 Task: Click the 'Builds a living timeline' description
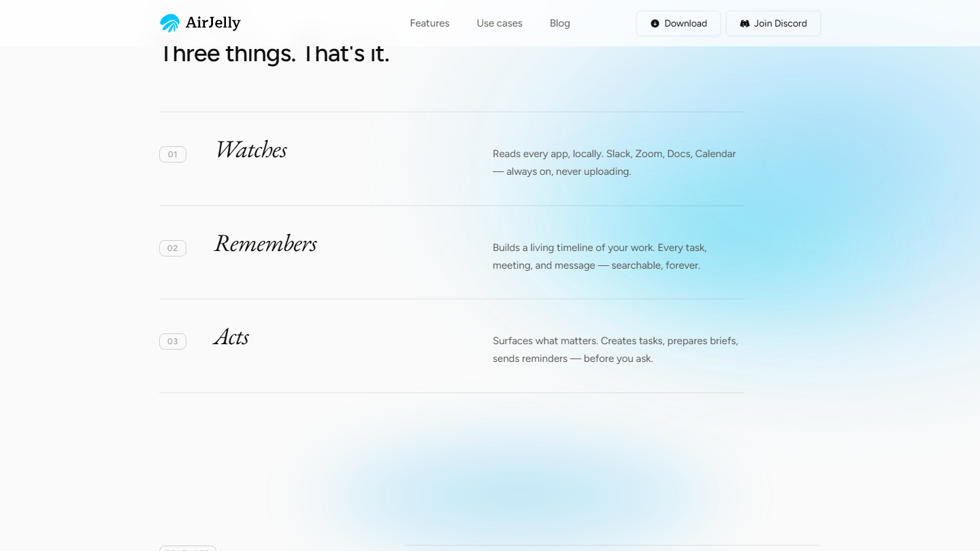[x=600, y=256]
